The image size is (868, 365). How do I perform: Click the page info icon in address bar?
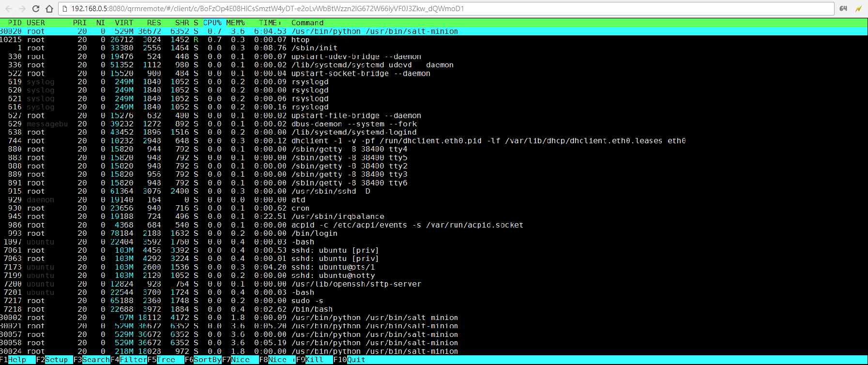(x=65, y=9)
